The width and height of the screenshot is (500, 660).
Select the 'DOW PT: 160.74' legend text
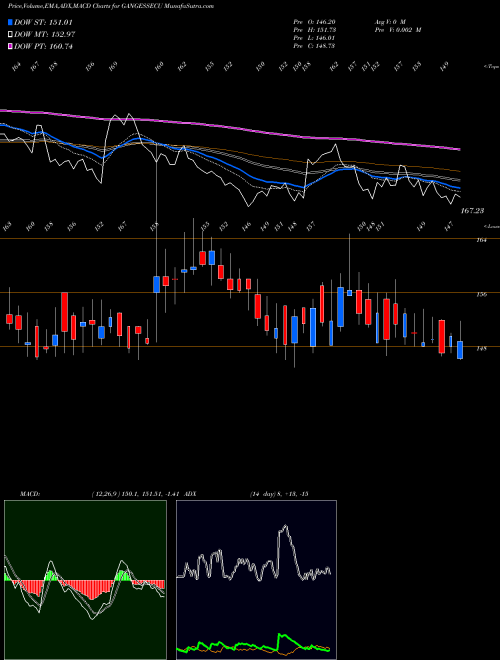pos(43,46)
